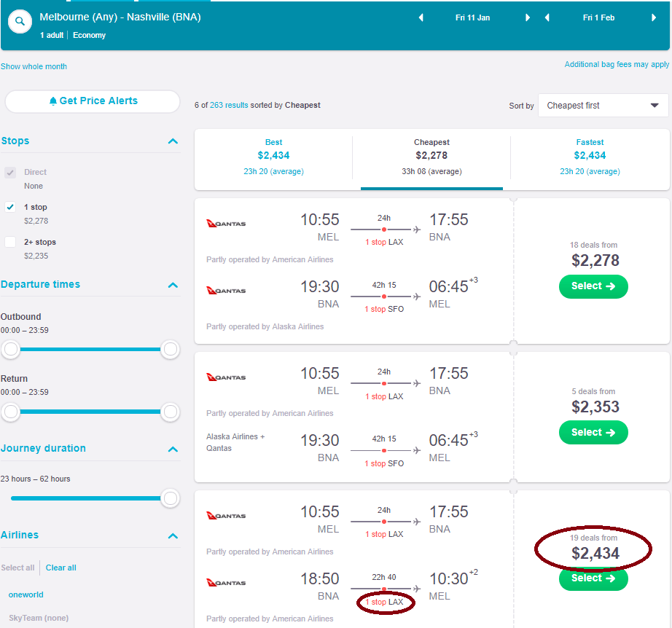Click the Qantas logo on the 19:30 BNA return leg
The image size is (672, 628).
point(225,289)
